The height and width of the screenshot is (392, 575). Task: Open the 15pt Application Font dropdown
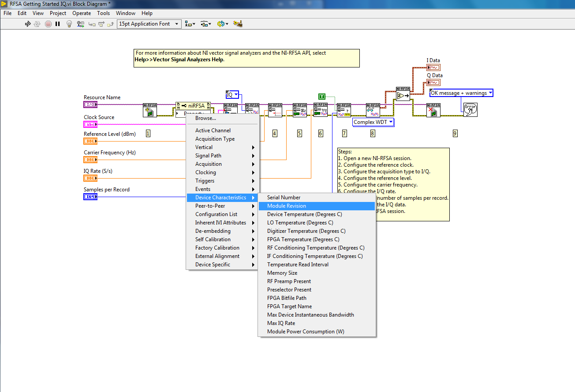pos(149,24)
